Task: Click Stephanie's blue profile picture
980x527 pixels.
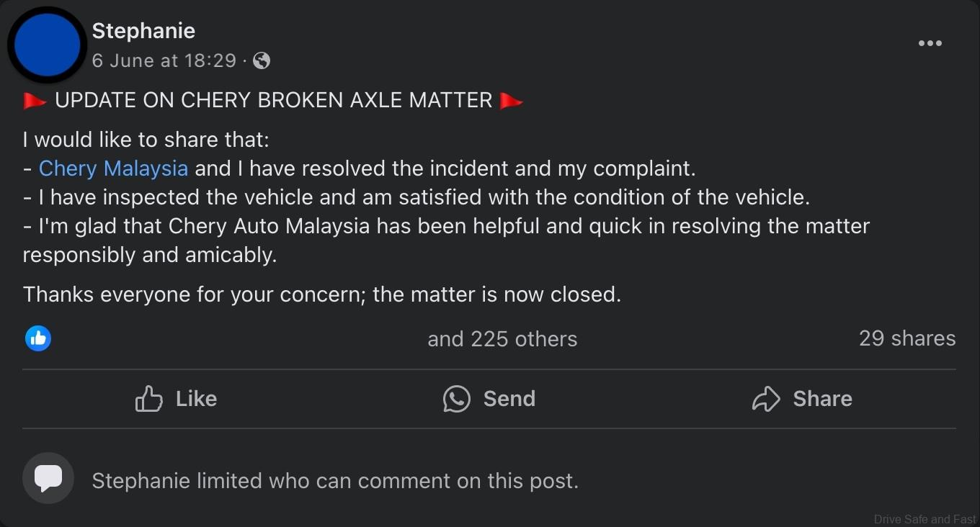Action: (47, 45)
